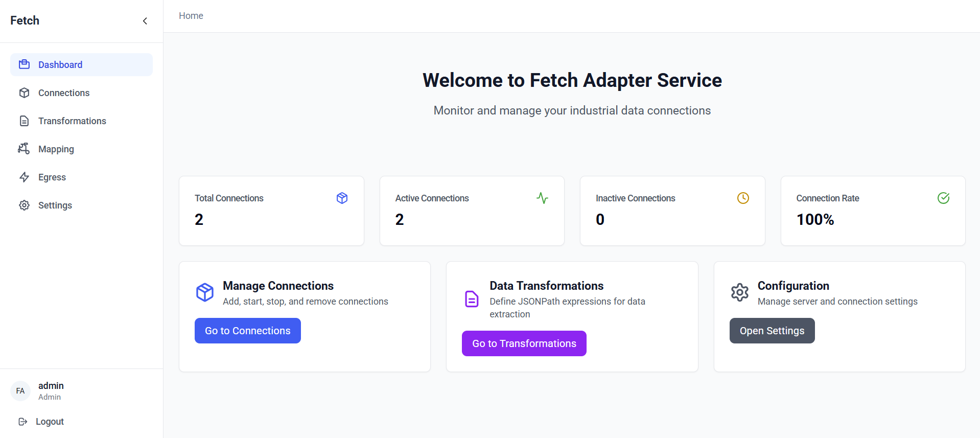
Task: Click the Transformations document icon in sidebar
Action: [x=24, y=121]
